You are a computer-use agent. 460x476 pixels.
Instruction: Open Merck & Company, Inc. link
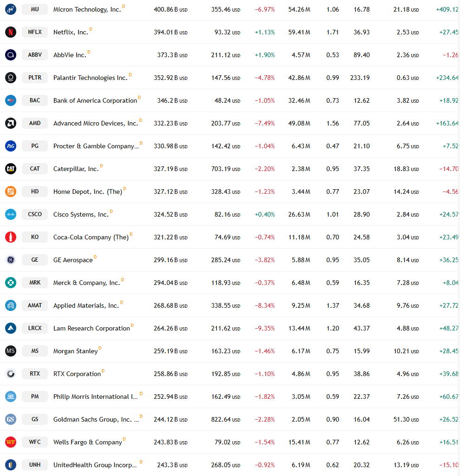[x=87, y=283]
